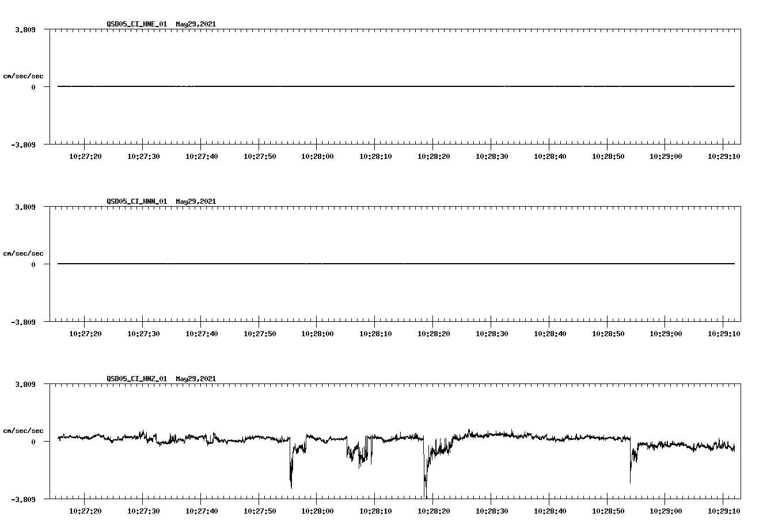Click the May29,2021 date label on the HNZ plot
Screen dimensions: 782x532
click(x=196, y=379)
